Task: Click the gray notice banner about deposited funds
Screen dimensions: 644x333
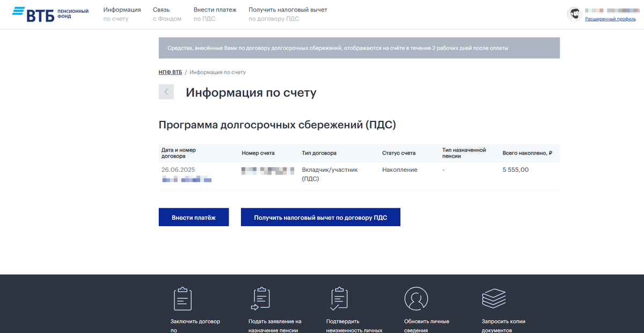Action: click(x=359, y=48)
